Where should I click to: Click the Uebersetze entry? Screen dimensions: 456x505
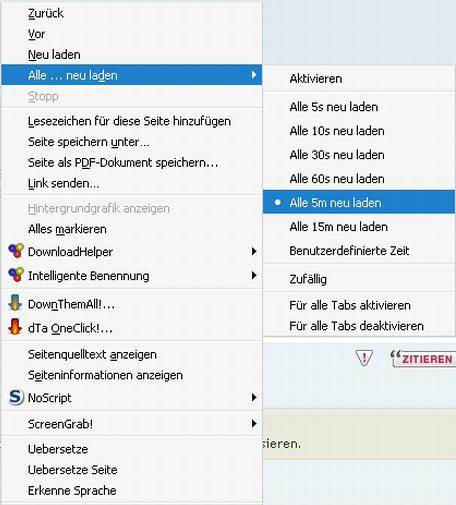tap(132, 449)
